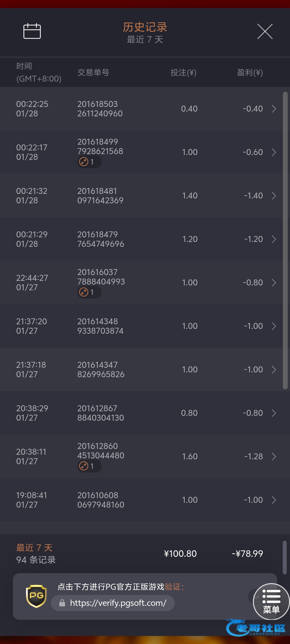This screenshot has height=644, width=290.
Task: Tap the free spin badge on 22:44:27 record
Action: 89,292
